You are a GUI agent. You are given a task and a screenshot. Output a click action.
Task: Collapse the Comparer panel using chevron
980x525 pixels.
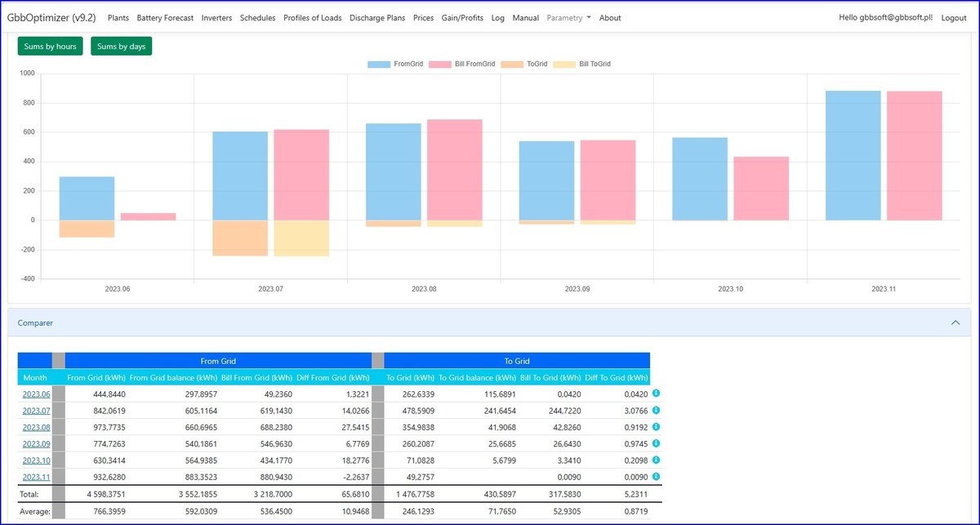coord(955,323)
